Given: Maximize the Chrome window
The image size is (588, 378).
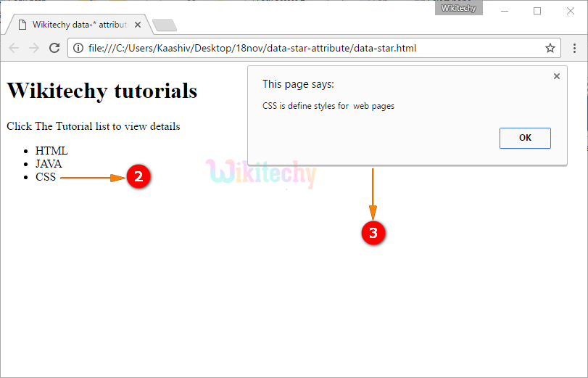Looking at the screenshot, I should (x=537, y=10).
